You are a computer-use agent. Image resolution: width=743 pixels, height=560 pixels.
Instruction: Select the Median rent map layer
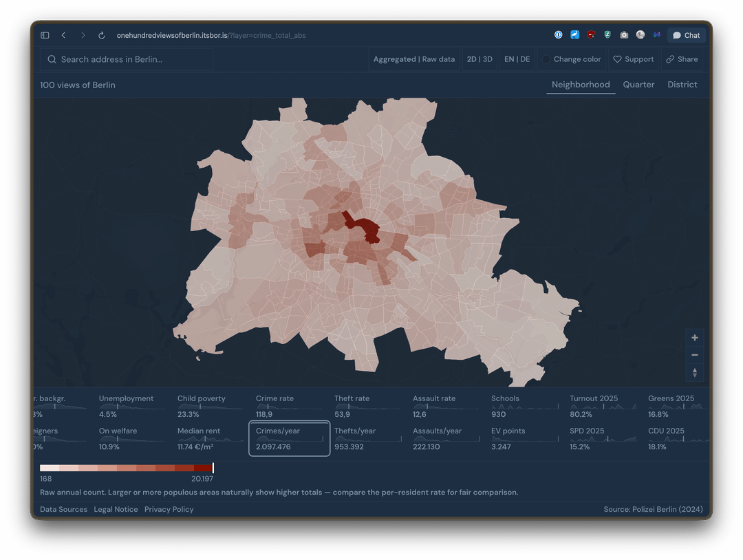tap(208, 438)
